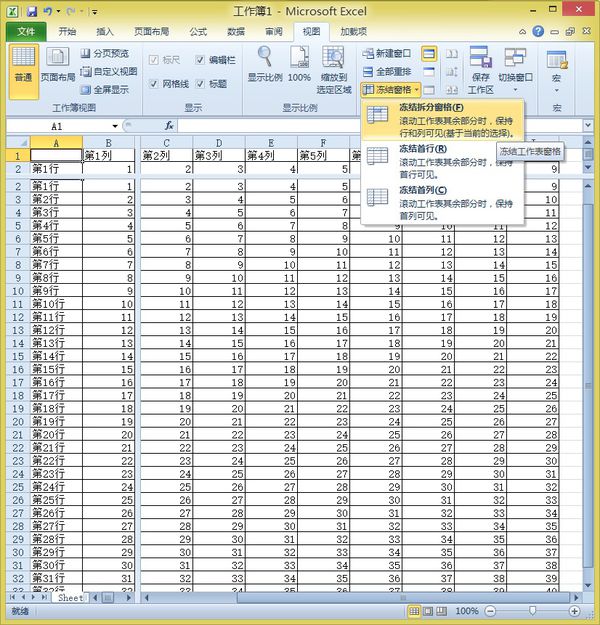Switch to the 加载项 Add-ins tab
The width and height of the screenshot is (600, 625).
pyautogui.click(x=353, y=31)
